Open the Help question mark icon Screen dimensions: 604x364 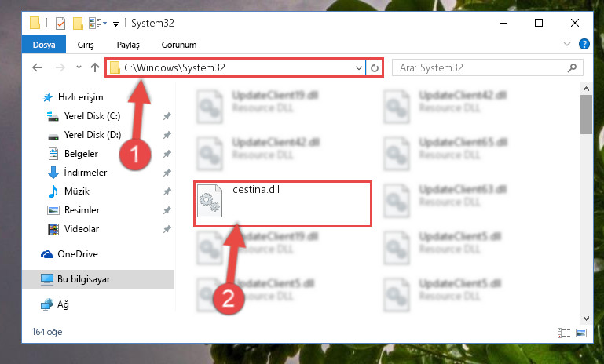tap(584, 44)
